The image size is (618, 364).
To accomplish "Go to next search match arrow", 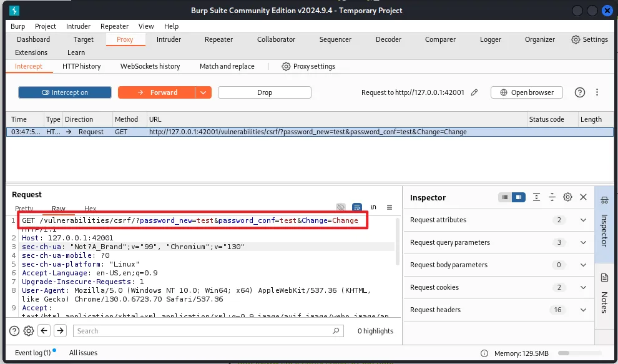I will tap(60, 331).
